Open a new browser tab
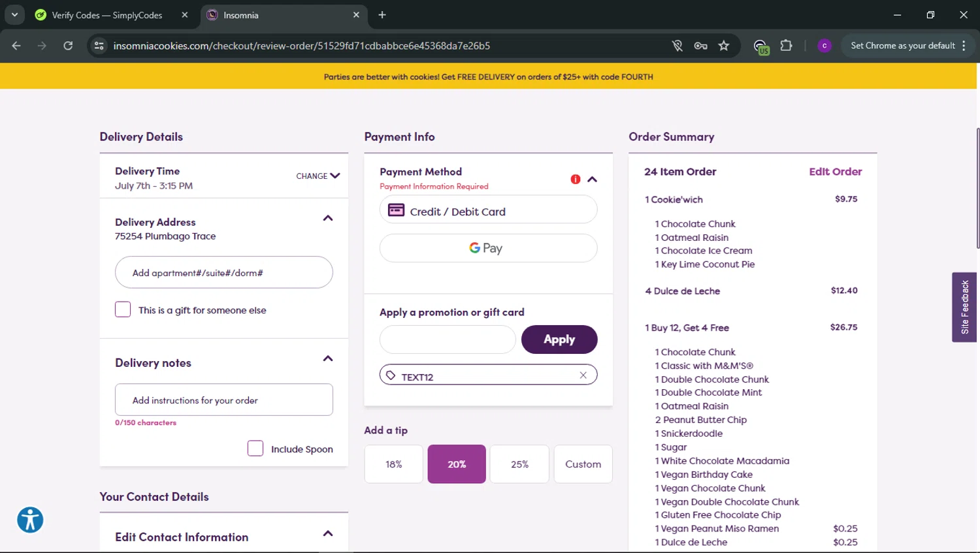 [x=382, y=14]
